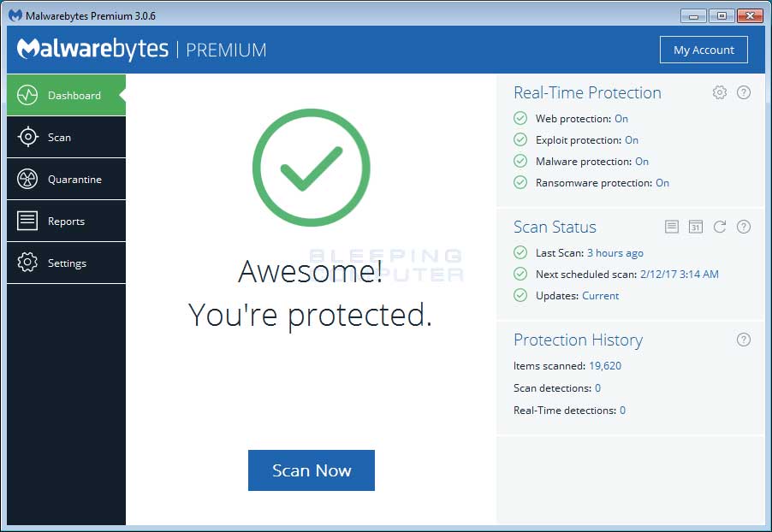Select the Quarantine sidebar icon
The width and height of the screenshot is (772, 532).
coord(26,179)
